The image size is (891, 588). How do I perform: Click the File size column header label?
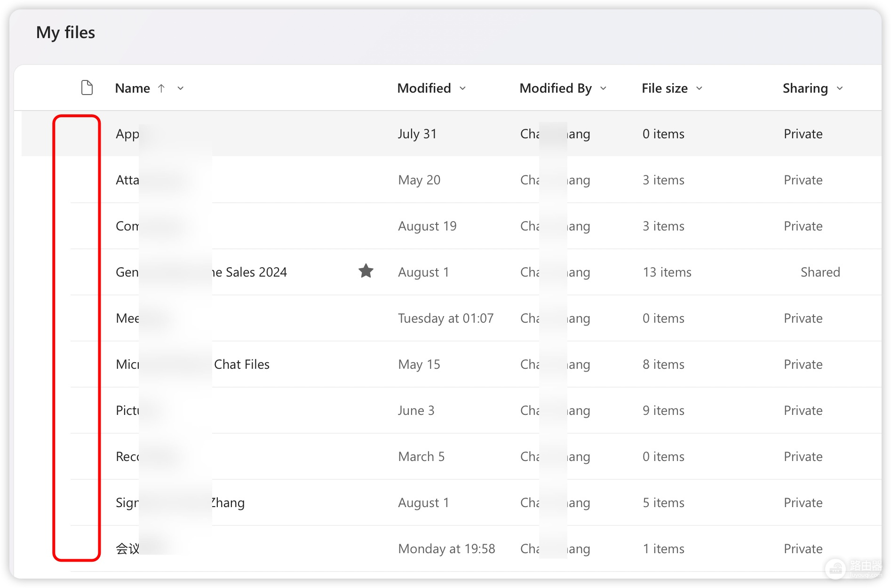tap(665, 88)
